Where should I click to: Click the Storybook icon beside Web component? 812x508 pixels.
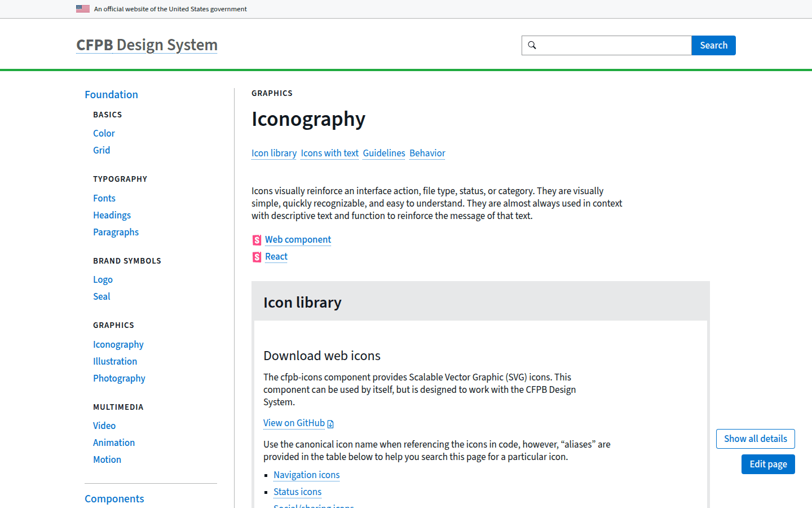(257, 240)
